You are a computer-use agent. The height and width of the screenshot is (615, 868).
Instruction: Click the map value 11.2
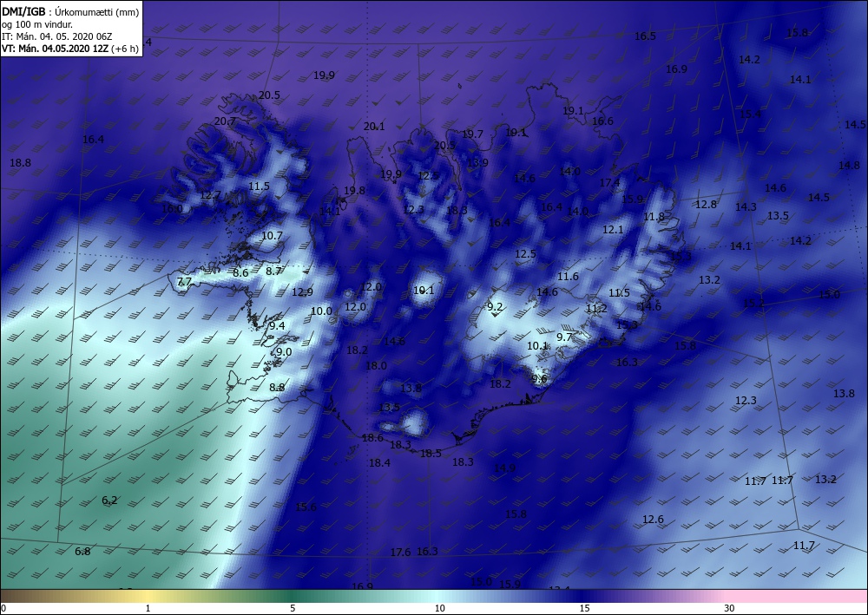pos(597,309)
